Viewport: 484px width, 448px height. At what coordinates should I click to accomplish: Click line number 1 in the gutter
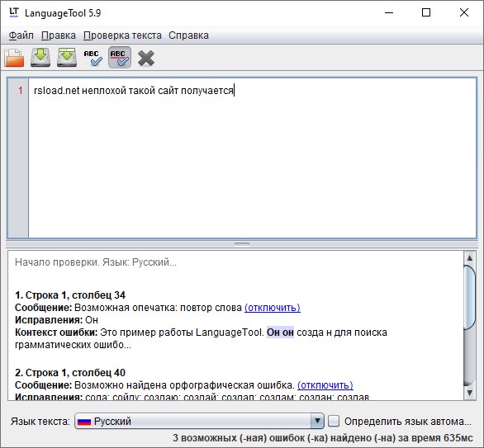pyautogui.click(x=21, y=91)
